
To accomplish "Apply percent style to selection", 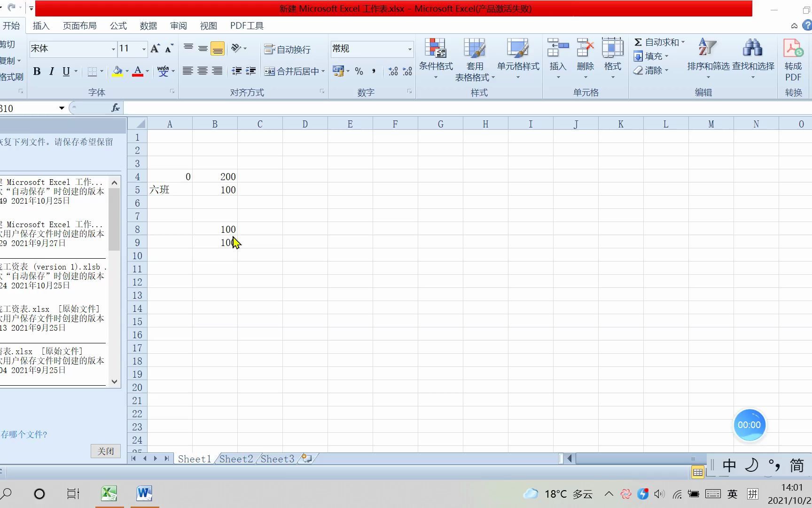I will pyautogui.click(x=359, y=71).
